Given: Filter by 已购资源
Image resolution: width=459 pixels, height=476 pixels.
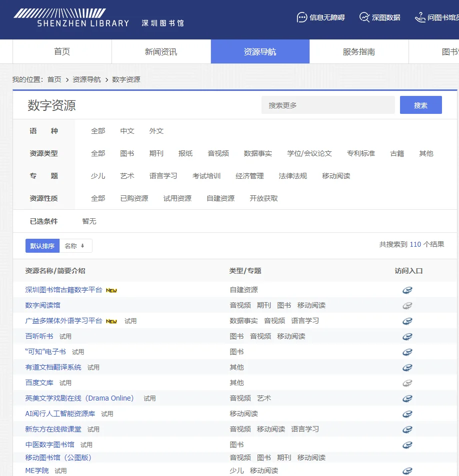Looking at the screenshot, I should point(134,198).
